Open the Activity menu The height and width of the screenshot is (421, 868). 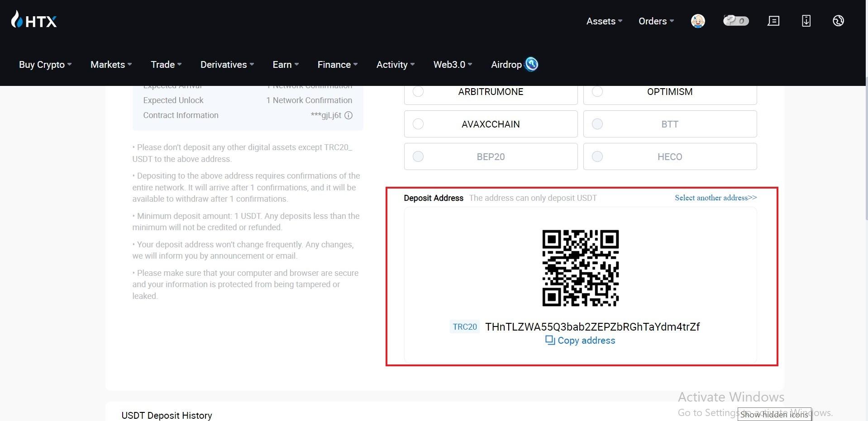[x=396, y=65]
